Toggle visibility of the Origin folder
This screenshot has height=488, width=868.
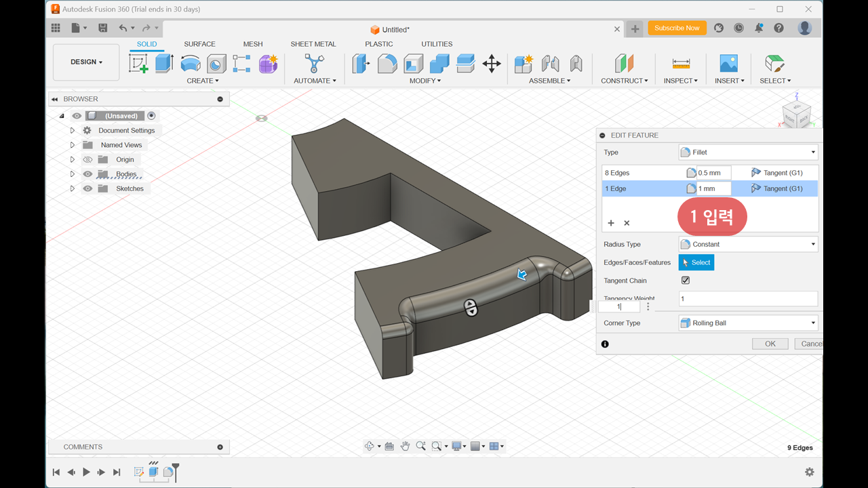[x=87, y=160]
